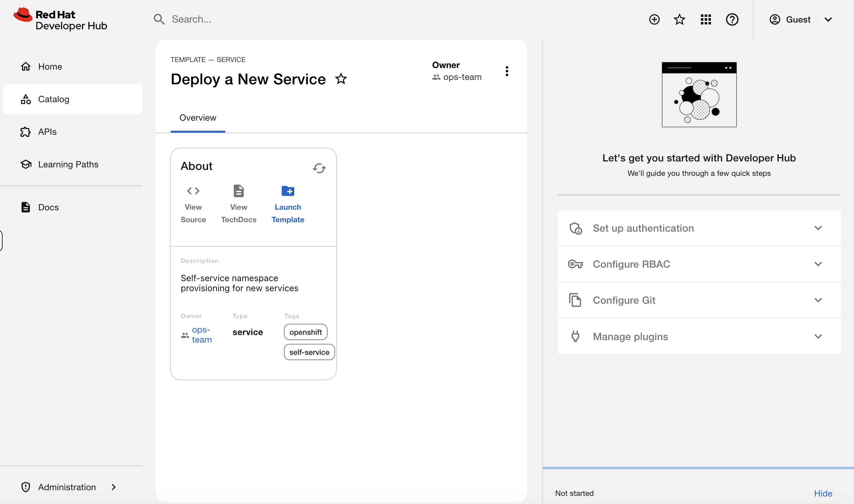Open Learning Paths in sidebar
The width and height of the screenshot is (854, 504).
(x=73, y=164)
